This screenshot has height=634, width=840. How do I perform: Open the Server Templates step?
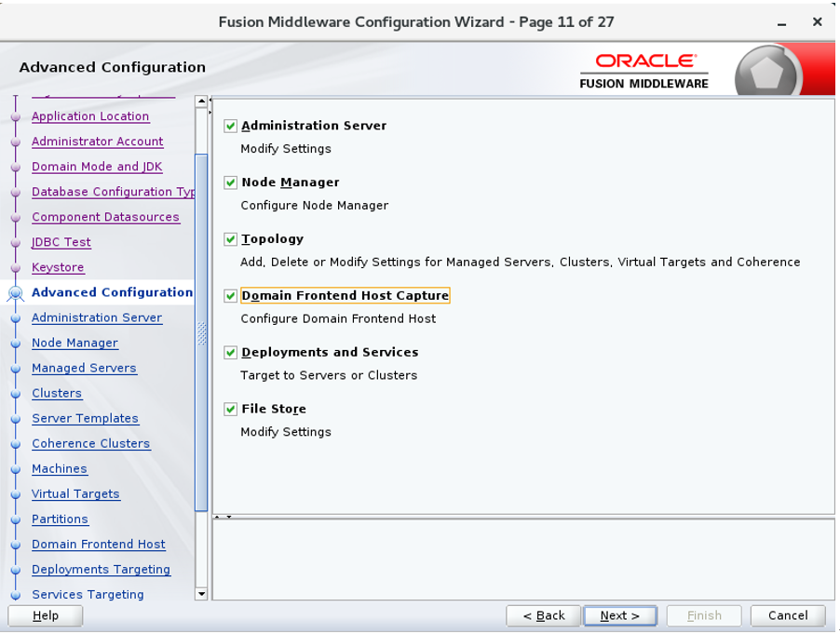coord(85,418)
